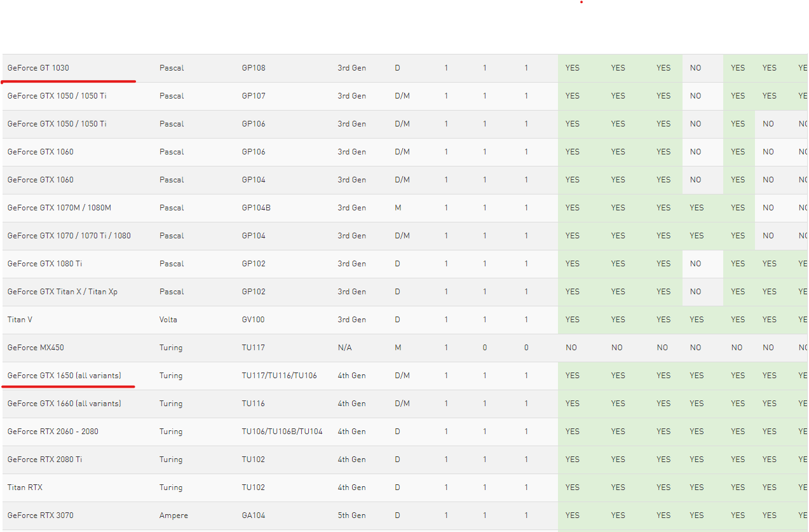Select the GeForce GTX Titan X / Titan Xp cell

(62, 292)
